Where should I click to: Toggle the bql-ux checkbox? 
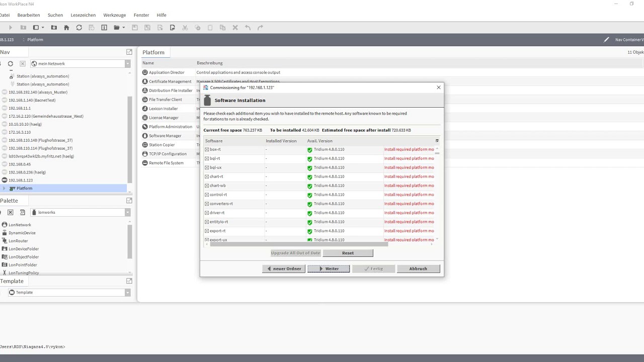pos(207,167)
